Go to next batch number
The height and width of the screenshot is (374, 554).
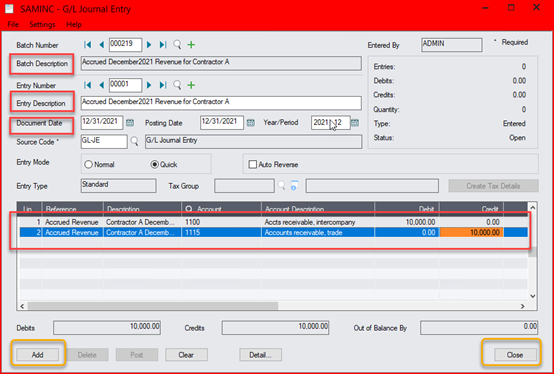[x=149, y=45]
